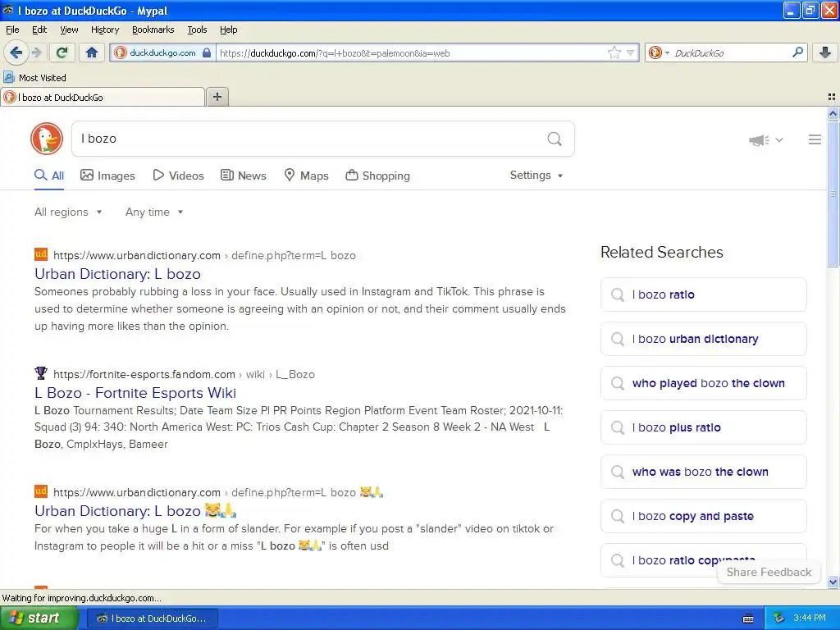Image resolution: width=840 pixels, height=630 pixels.
Task: Click the l bozo at DuckDuckGo taskbar button
Action: 152,619
